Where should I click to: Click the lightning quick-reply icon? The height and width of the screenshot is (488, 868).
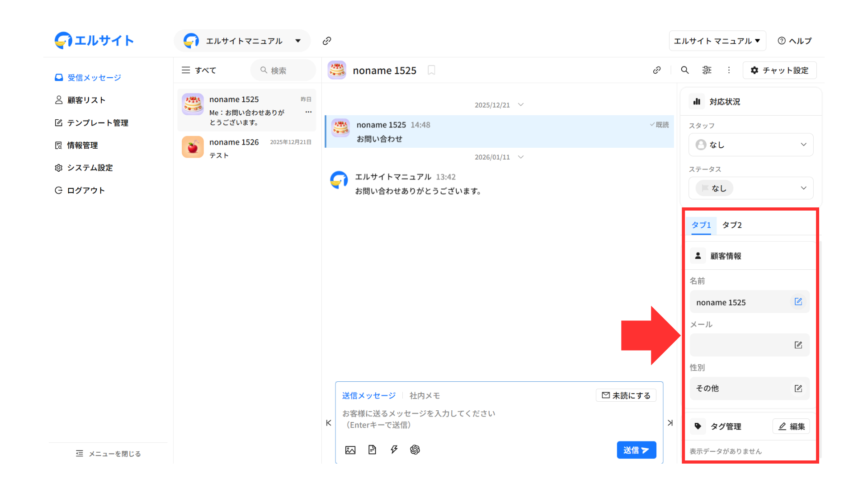coord(394,450)
